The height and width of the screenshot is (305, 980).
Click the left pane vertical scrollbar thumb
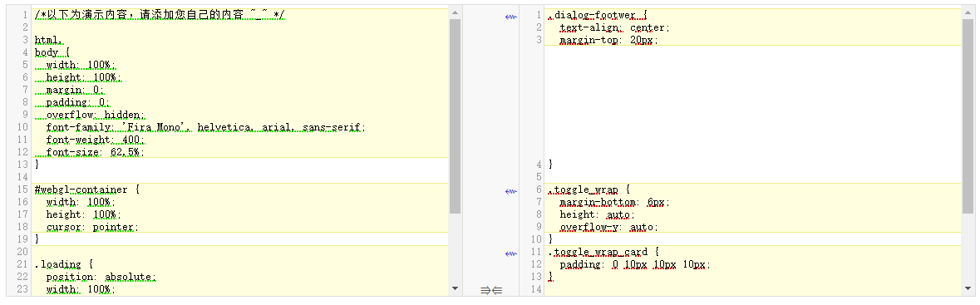coord(455,116)
